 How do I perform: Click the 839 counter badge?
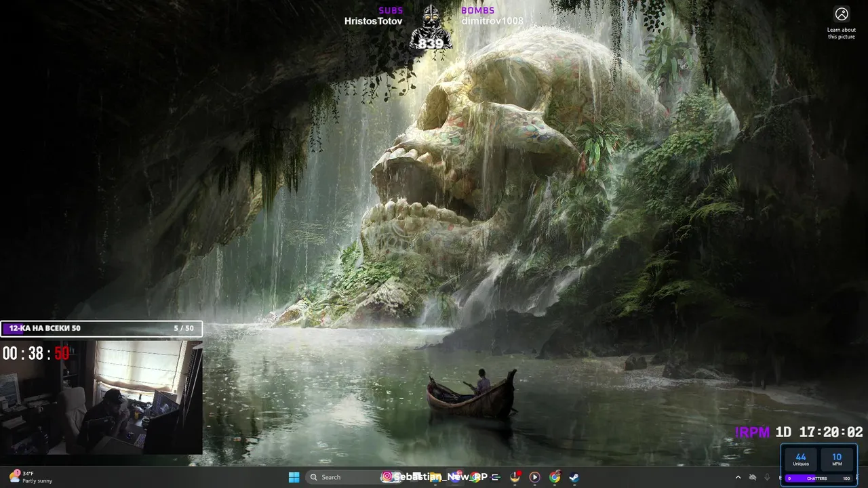point(431,43)
